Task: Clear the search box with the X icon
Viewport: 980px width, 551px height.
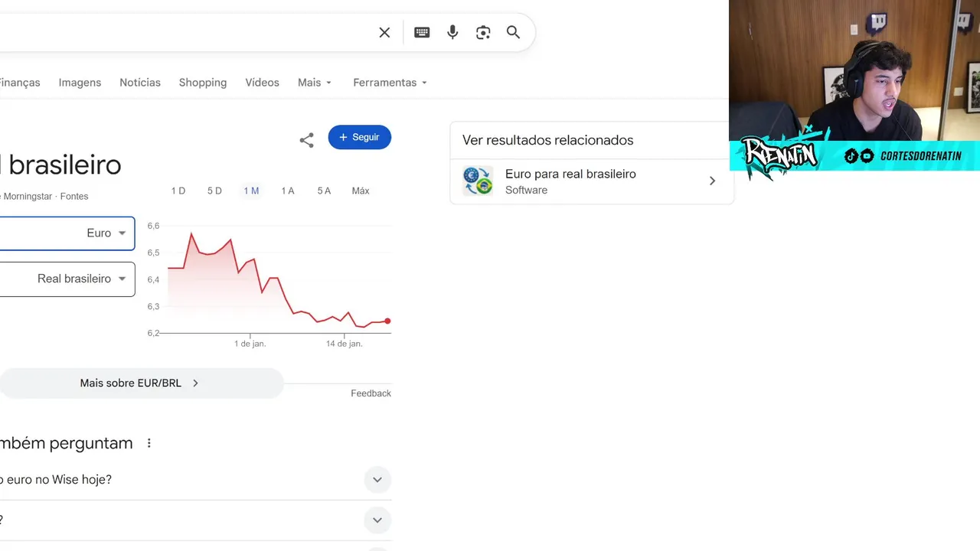Action: coord(384,32)
